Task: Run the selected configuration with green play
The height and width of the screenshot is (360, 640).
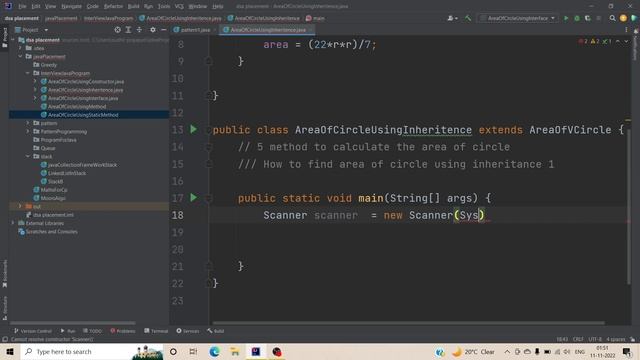Action: tap(566, 18)
